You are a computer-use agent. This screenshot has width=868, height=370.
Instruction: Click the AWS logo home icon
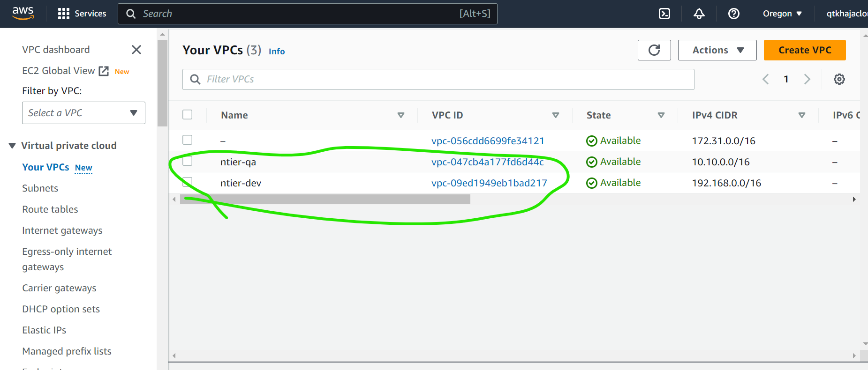[x=23, y=13]
